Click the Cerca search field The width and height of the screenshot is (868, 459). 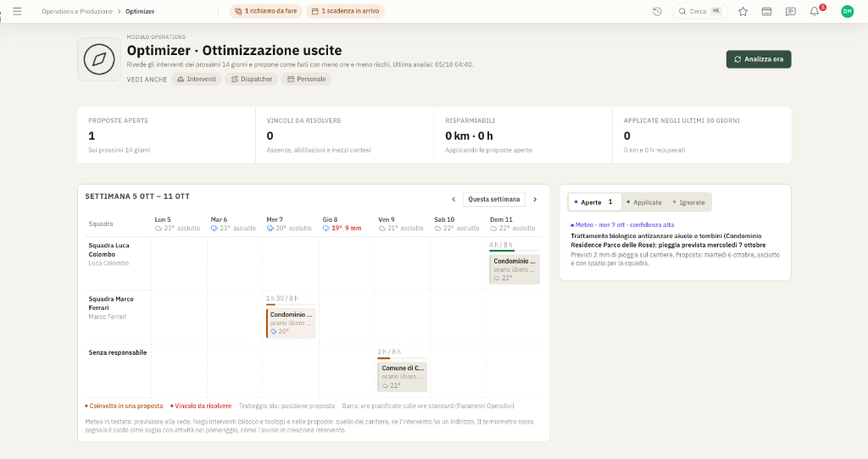coord(699,11)
